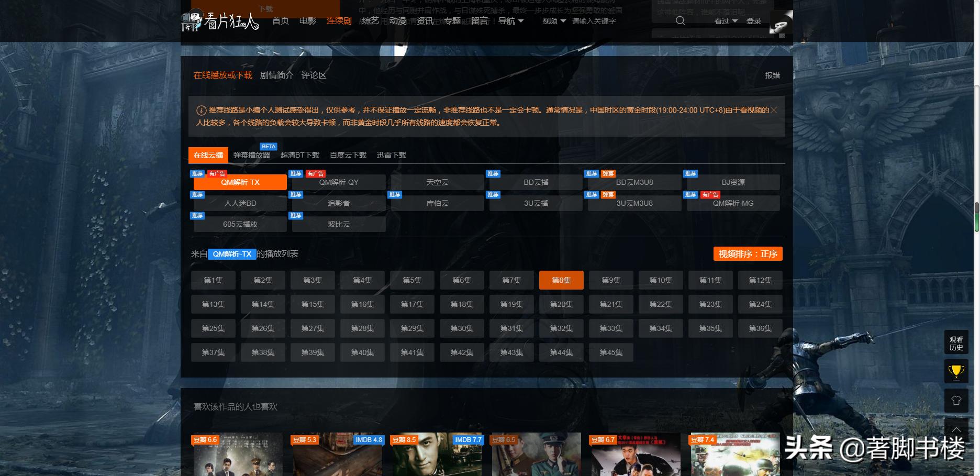Open the 综艺 navigation item

tap(370, 21)
